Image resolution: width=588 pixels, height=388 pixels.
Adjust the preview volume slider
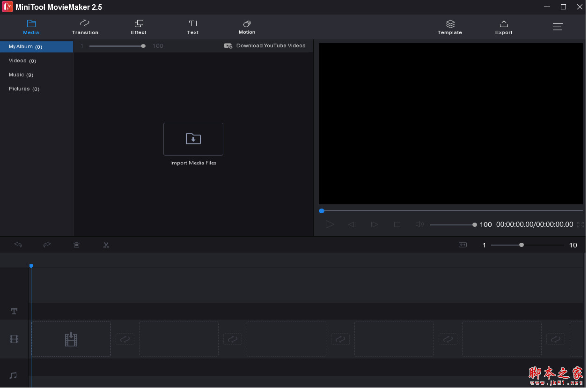click(x=453, y=225)
